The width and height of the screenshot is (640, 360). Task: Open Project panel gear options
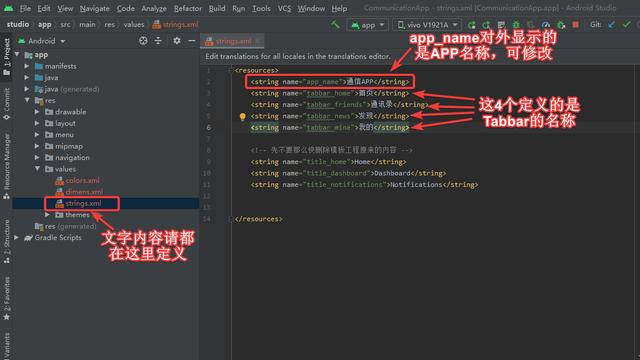(177, 41)
